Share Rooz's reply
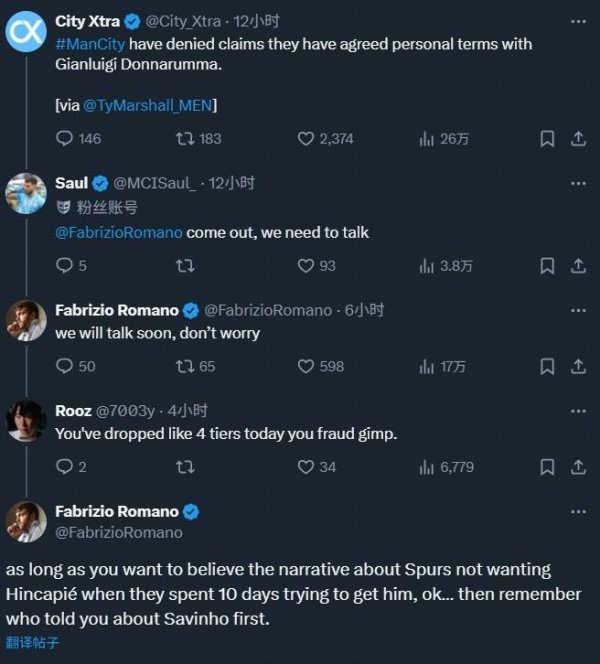Image resolution: width=600 pixels, height=664 pixels. [x=578, y=467]
